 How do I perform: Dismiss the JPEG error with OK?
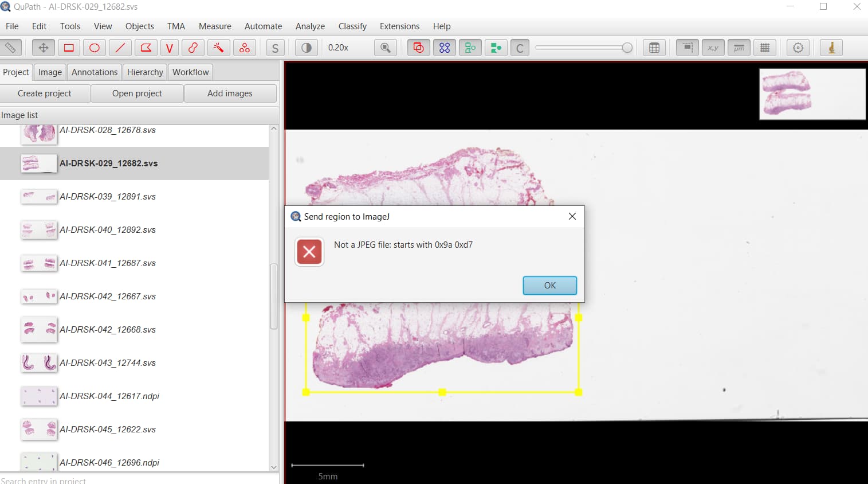point(549,285)
